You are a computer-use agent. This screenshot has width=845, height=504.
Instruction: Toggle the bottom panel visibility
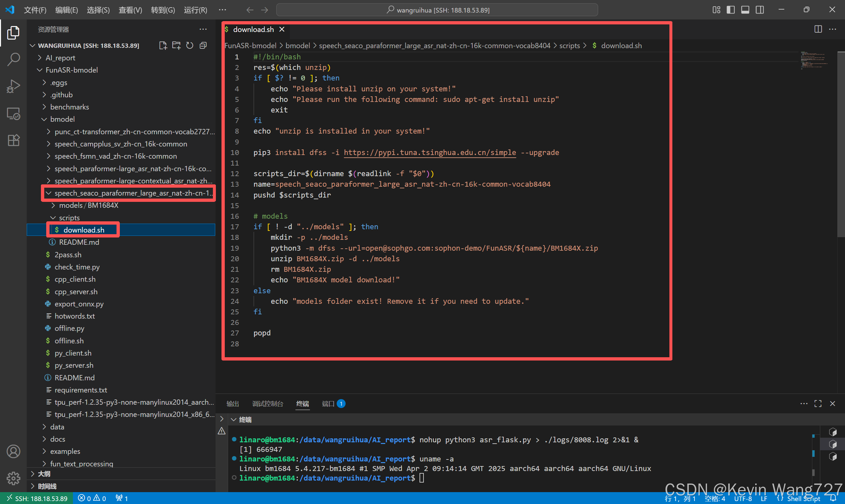pos(745,10)
